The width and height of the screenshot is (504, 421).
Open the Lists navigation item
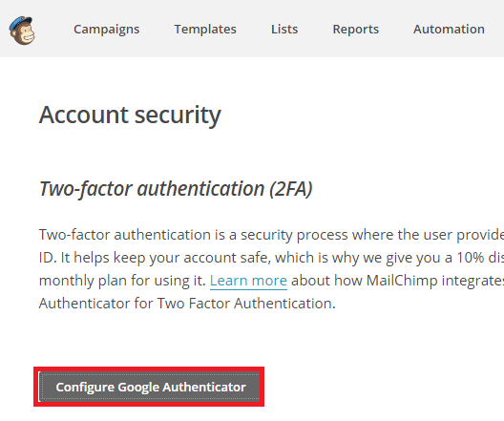tap(284, 30)
